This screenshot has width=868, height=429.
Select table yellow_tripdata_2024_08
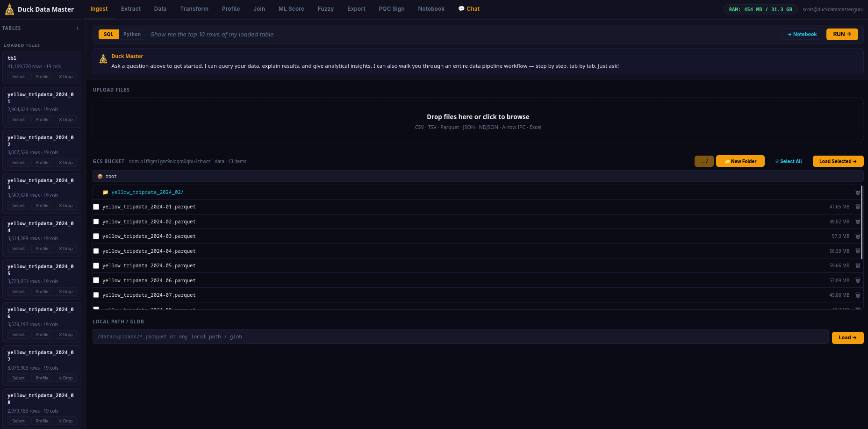click(x=19, y=421)
